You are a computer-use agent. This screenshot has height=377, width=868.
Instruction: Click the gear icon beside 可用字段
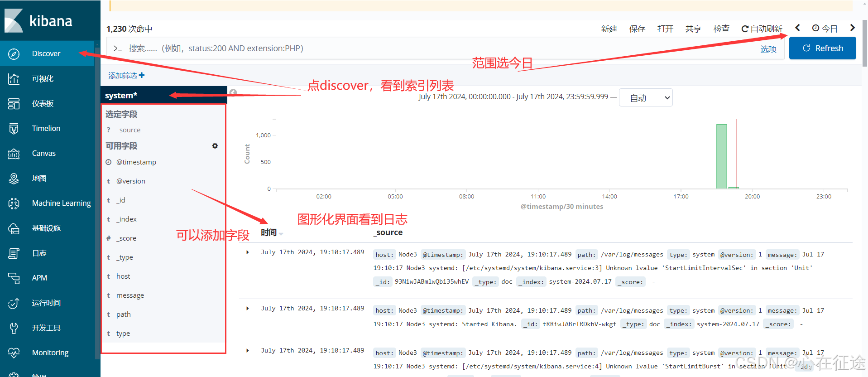click(215, 146)
